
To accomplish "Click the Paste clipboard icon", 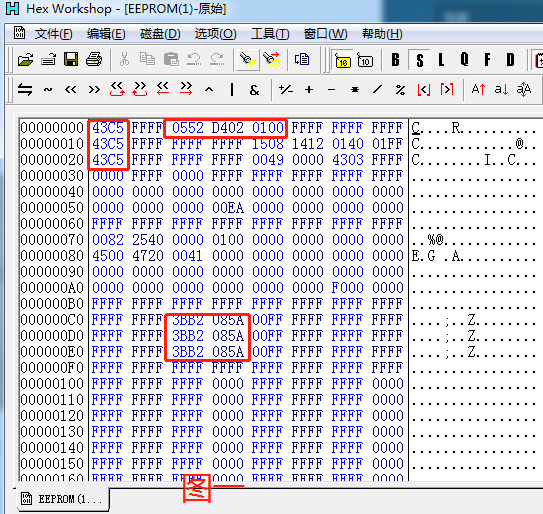I will tap(171, 60).
